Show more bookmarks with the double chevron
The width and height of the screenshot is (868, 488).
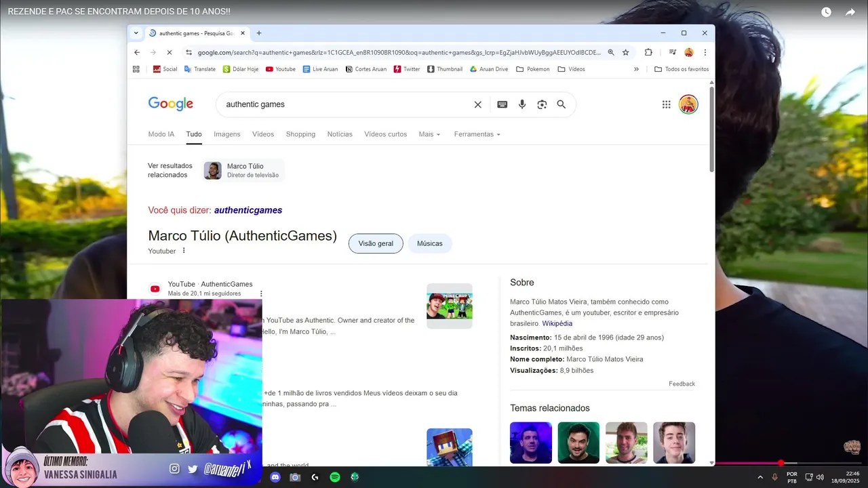coord(636,69)
